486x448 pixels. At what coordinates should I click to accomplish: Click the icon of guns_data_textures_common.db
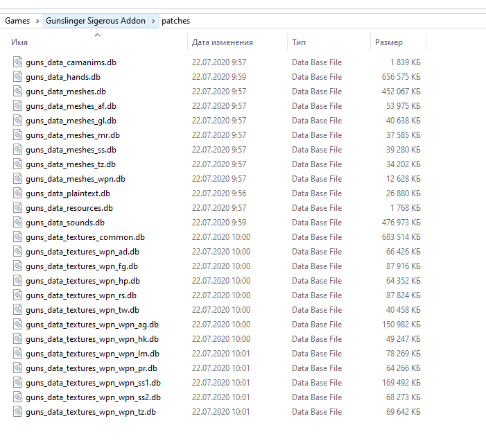[17, 237]
